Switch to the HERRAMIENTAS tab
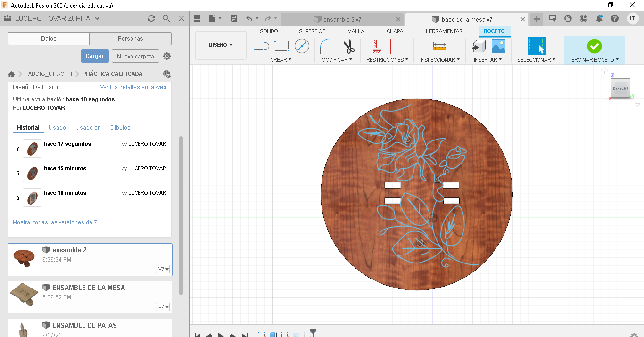 point(444,31)
